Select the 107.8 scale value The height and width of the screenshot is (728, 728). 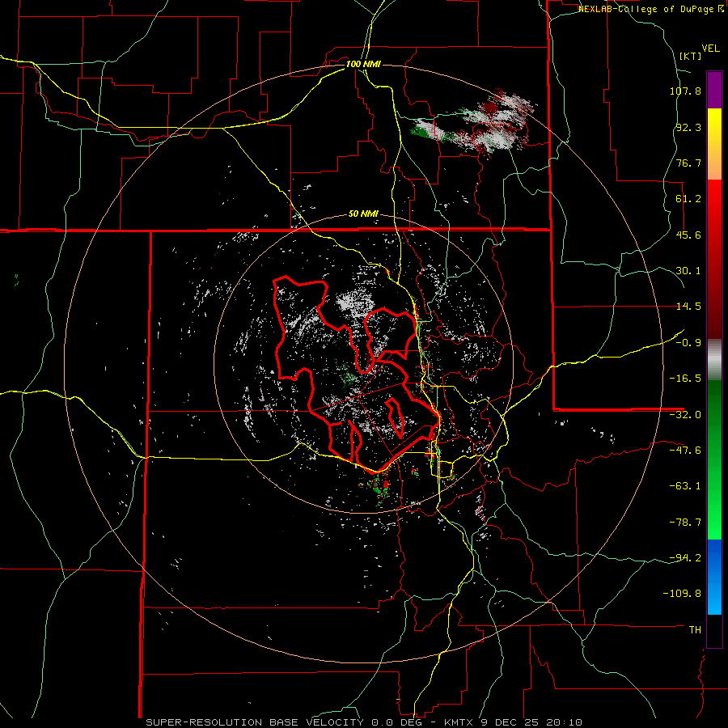tap(685, 91)
